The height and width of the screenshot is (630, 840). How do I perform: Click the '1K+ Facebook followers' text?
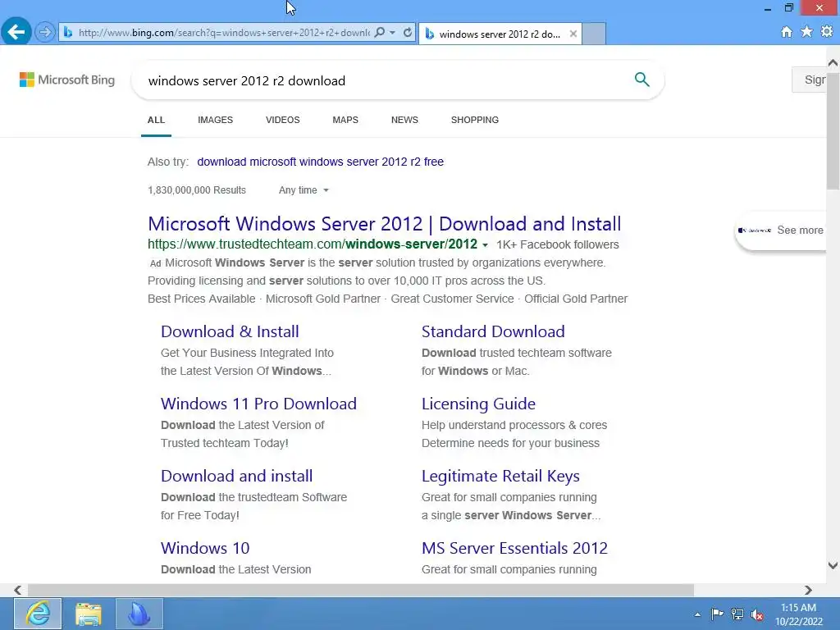click(558, 244)
